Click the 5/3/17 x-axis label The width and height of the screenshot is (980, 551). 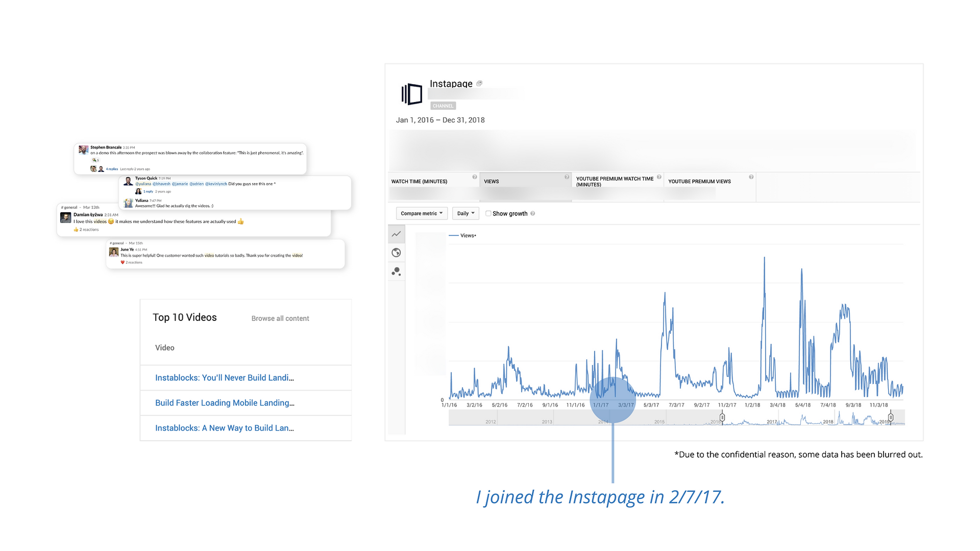click(651, 405)
